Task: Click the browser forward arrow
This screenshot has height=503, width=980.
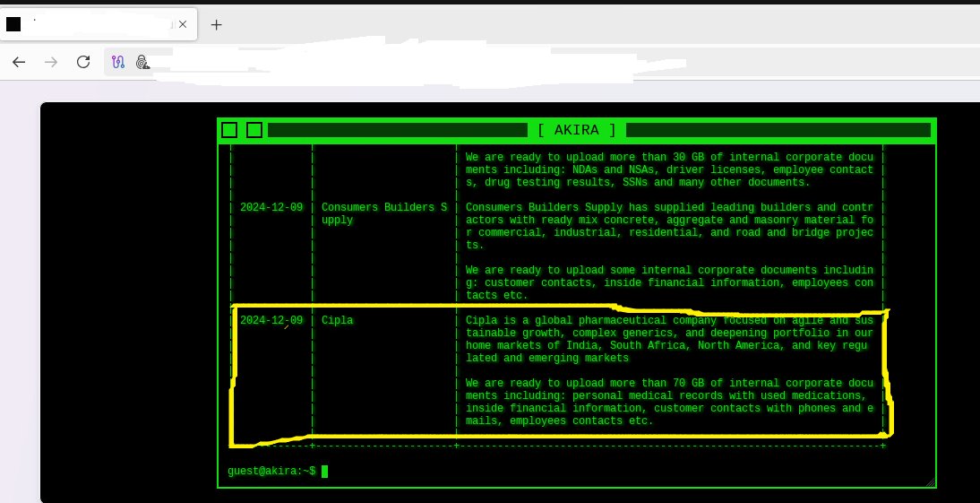Action: 51,62
